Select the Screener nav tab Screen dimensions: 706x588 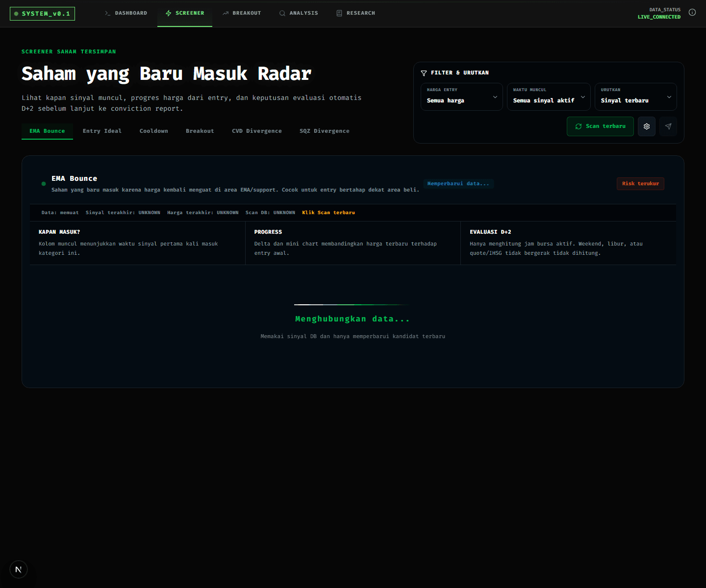[x=185, y=13]
